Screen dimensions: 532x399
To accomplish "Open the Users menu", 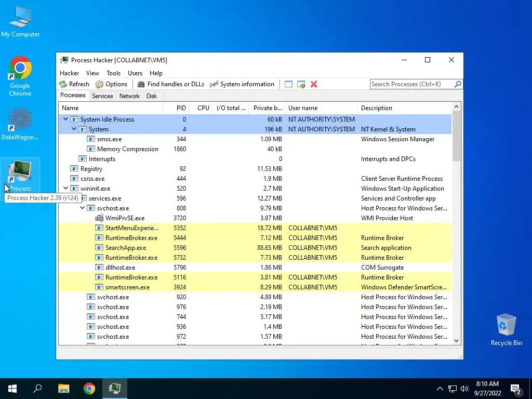I will click(135, 73).
